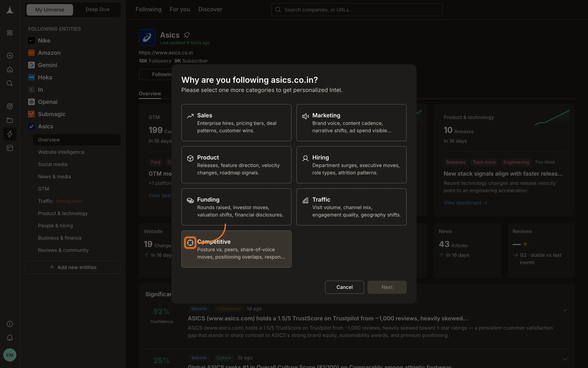
Task: Click the Releases tag
Action: click(455, 162)
